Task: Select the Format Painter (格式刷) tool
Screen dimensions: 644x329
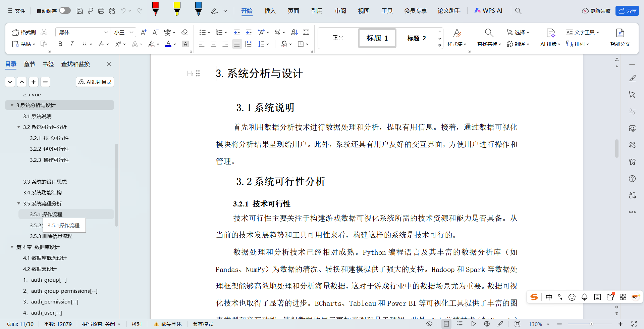Action: 23,32
